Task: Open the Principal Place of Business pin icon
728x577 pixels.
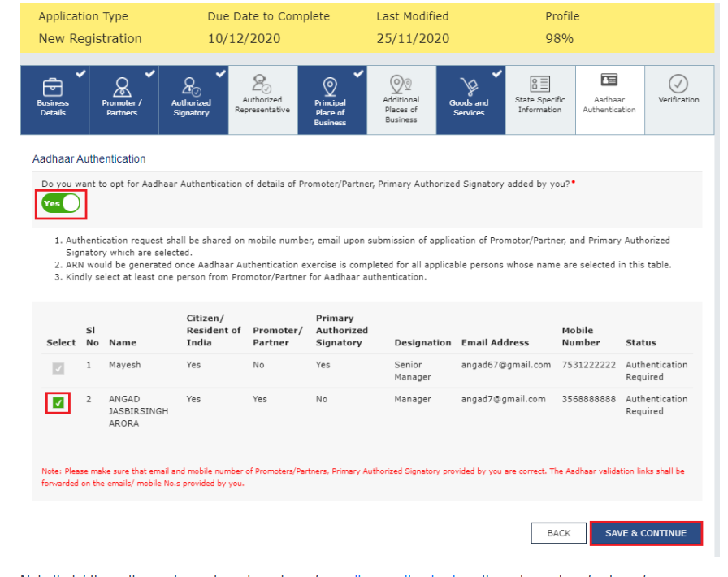Action: pos(330,87)
